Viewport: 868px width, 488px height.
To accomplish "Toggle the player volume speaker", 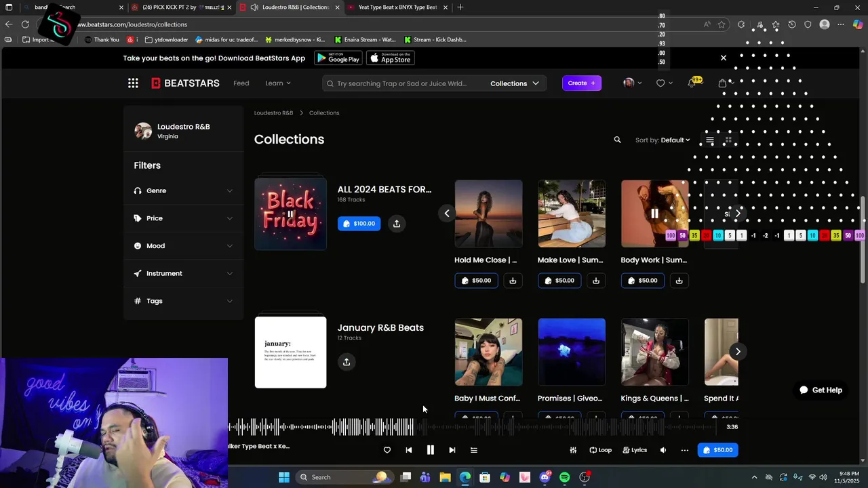I will 663,450.
